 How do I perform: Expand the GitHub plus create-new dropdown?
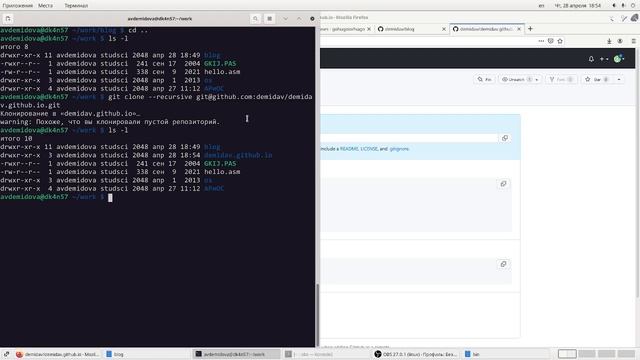tap(604, 59)
